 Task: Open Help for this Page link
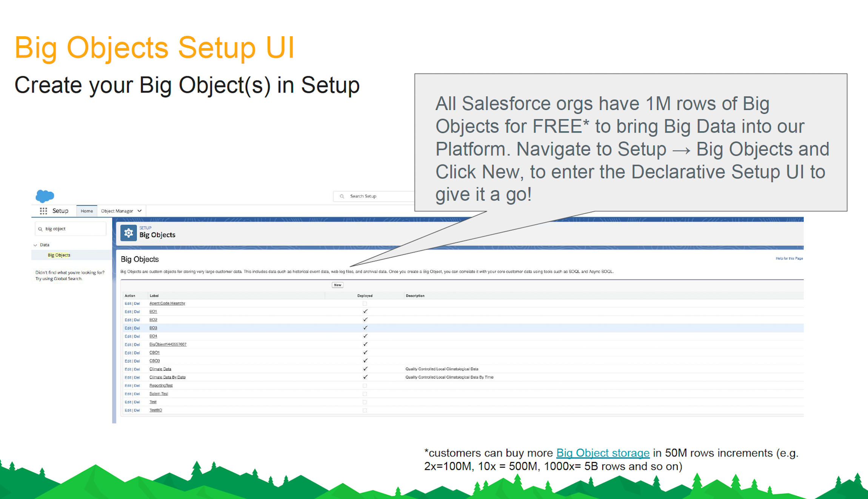pyautogui.click(x=789, y=258)
